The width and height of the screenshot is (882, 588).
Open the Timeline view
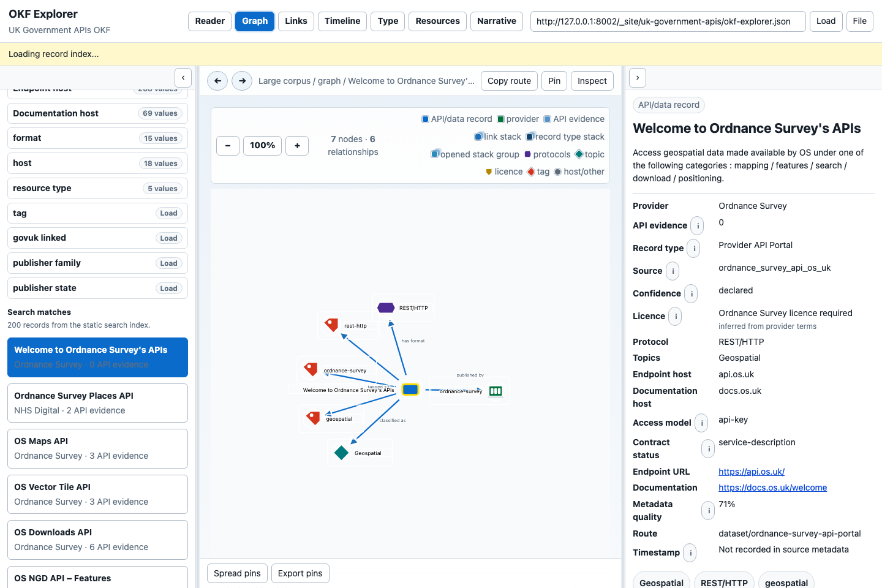pos(342,21)
